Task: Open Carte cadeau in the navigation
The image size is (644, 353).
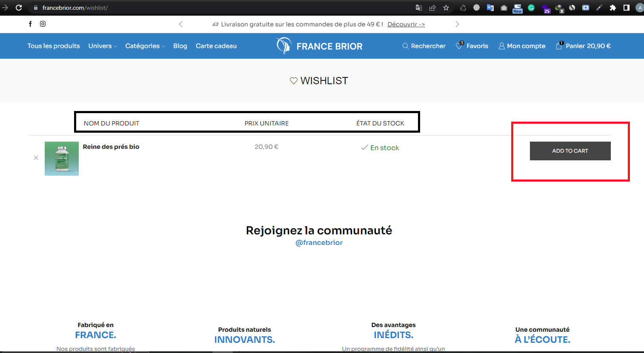Action: tap(216, 46)
